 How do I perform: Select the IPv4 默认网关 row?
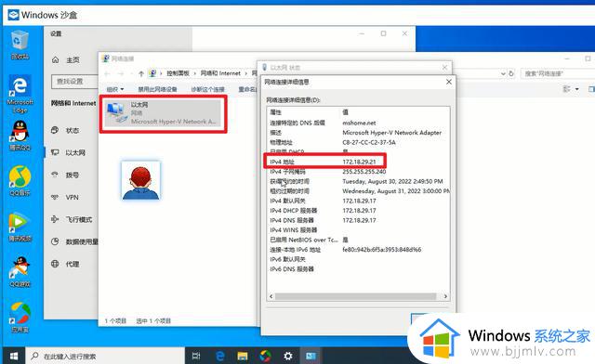tap(358, 201)
